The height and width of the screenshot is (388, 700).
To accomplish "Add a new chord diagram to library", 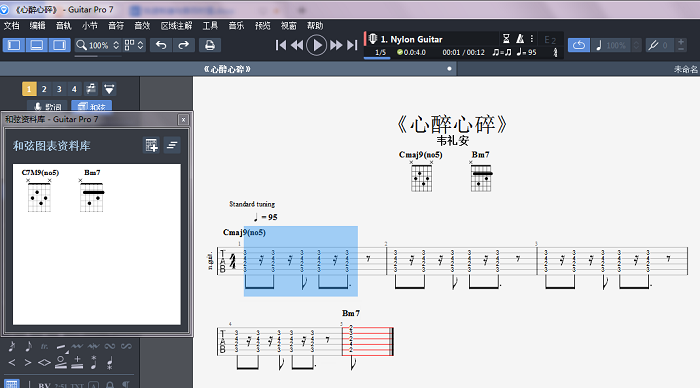I will coord(151,145).
